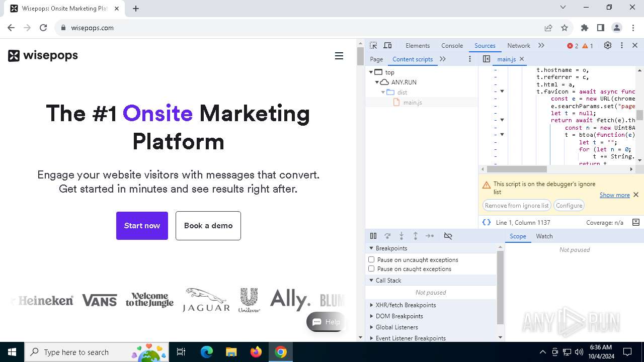Click the code editor horizontal scrollbar
The image size is (644, 362).
pyautogui.click(x=517, y=169)
